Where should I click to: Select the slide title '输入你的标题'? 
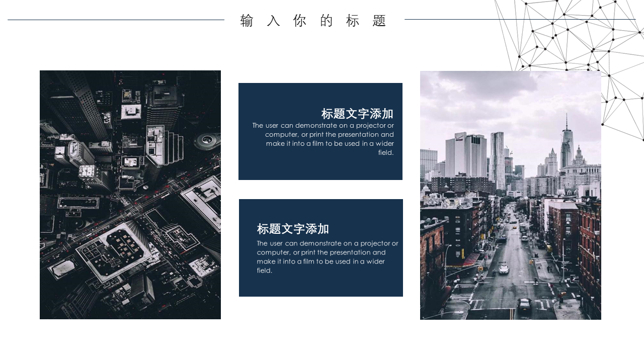313,21
